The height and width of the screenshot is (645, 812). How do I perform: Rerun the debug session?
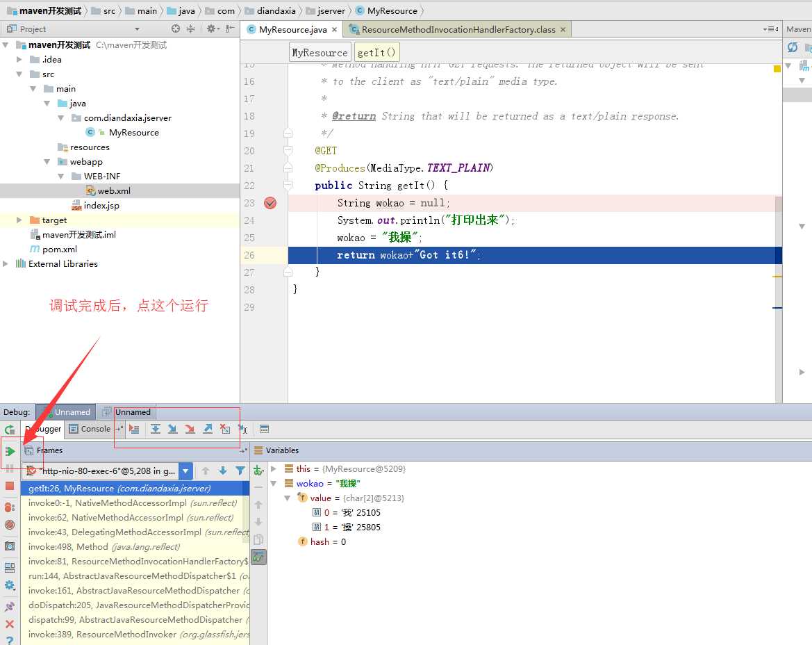[x=10, y=430]
